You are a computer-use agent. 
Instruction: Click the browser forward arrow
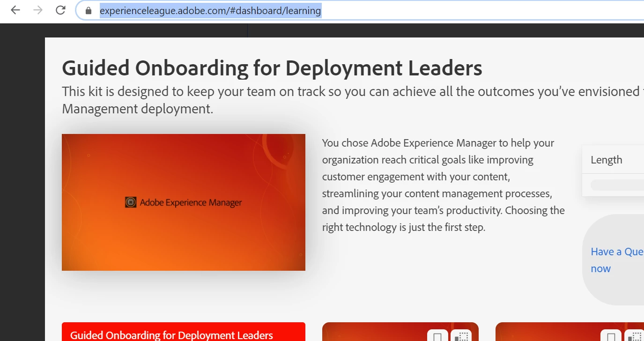[x=38, y=10]
